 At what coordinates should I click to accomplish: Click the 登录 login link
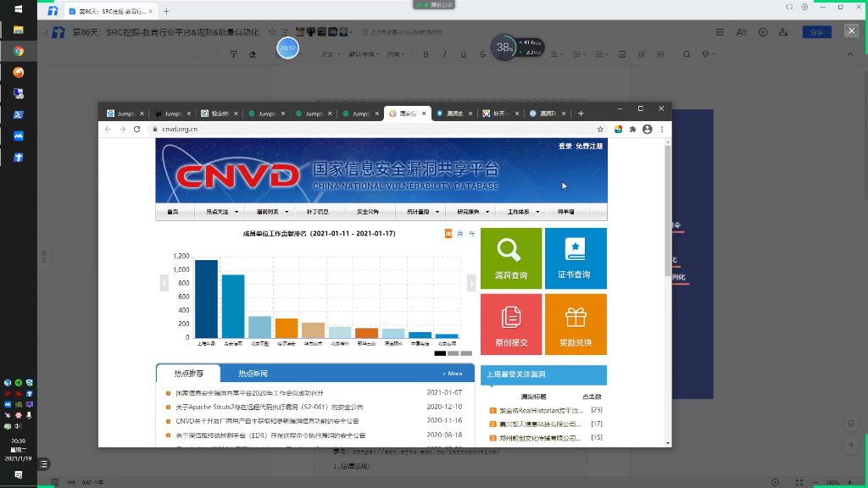point(565,146)
